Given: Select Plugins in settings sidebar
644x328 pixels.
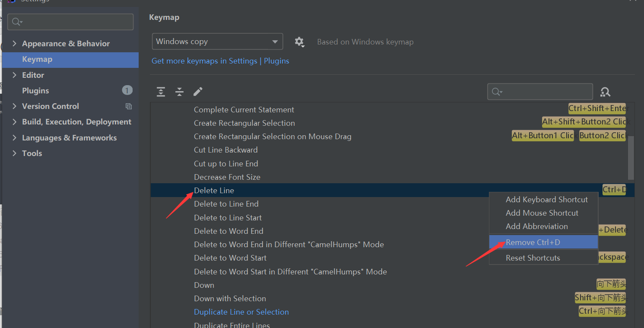Looking at the screenshot, I should [70, 91].
